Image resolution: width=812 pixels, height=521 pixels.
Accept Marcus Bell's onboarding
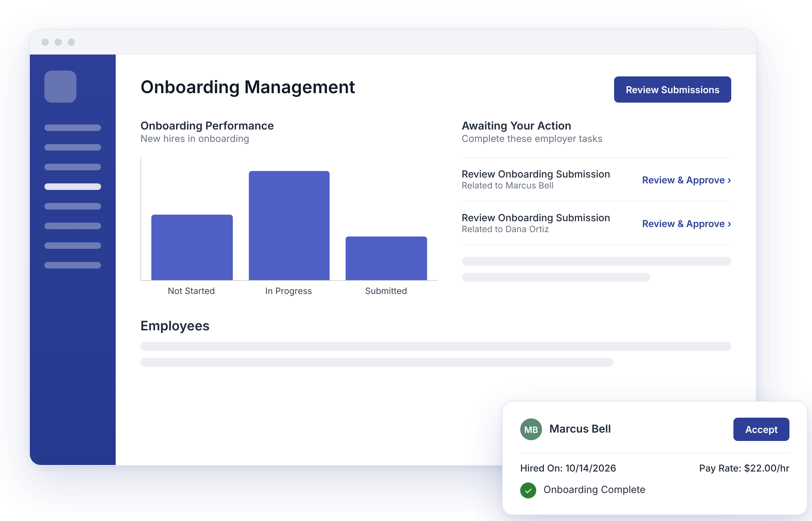[761, 429]
